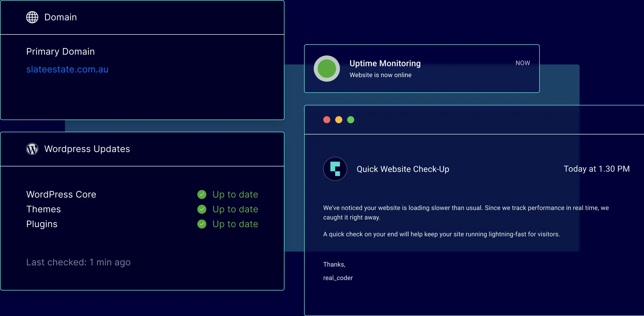Click the yellow window dot
The width and height of the screenshot is (644, 316).
pos(339,120)
